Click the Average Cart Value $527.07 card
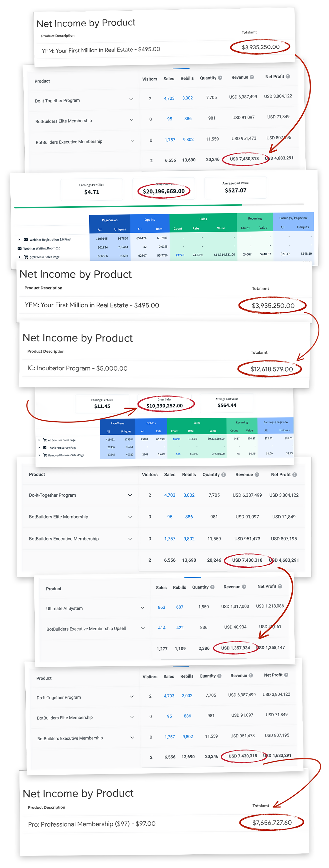Screen dimensions: 329x868 click(x=236, y=188)
